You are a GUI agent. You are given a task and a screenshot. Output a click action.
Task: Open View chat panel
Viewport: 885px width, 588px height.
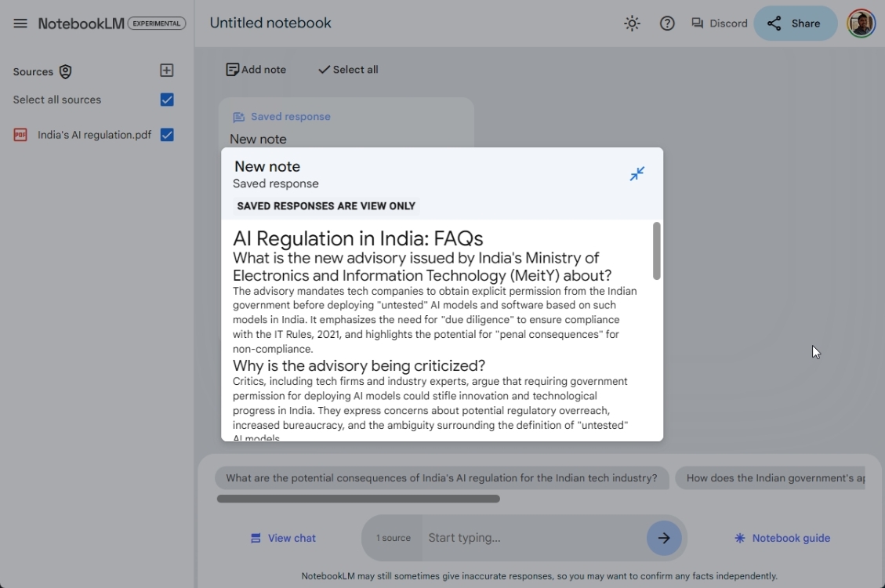[x=283, y=538]
